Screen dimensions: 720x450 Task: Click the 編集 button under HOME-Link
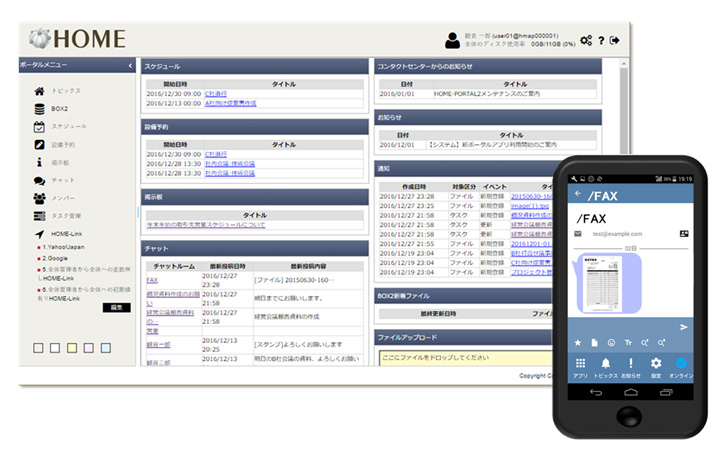tap(117, 307)
